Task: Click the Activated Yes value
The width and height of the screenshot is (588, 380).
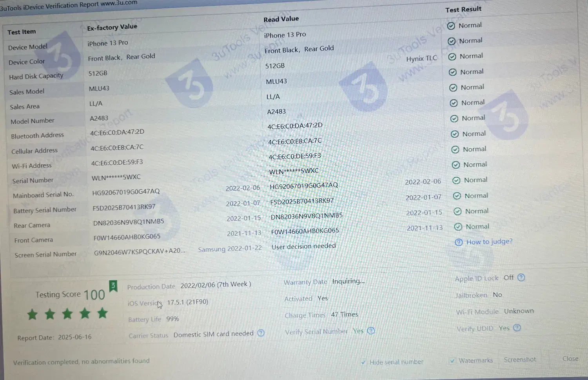Action: (x=323, y=298)
